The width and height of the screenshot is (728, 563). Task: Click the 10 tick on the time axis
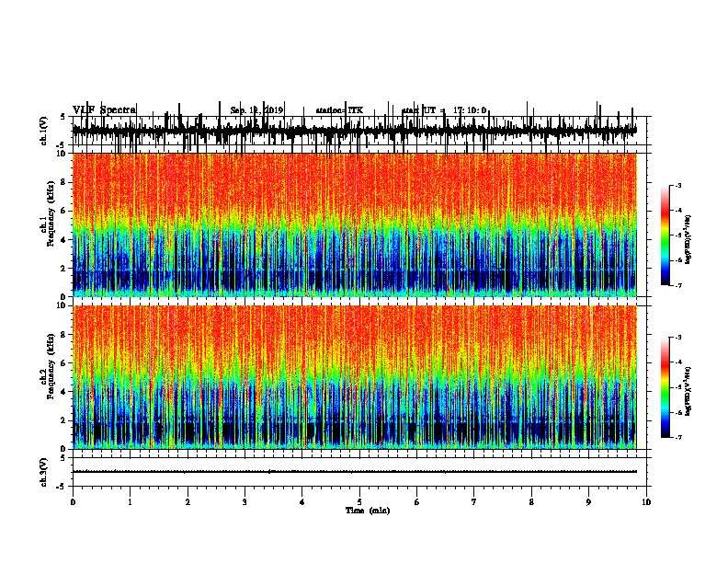[x=646, y=502]
